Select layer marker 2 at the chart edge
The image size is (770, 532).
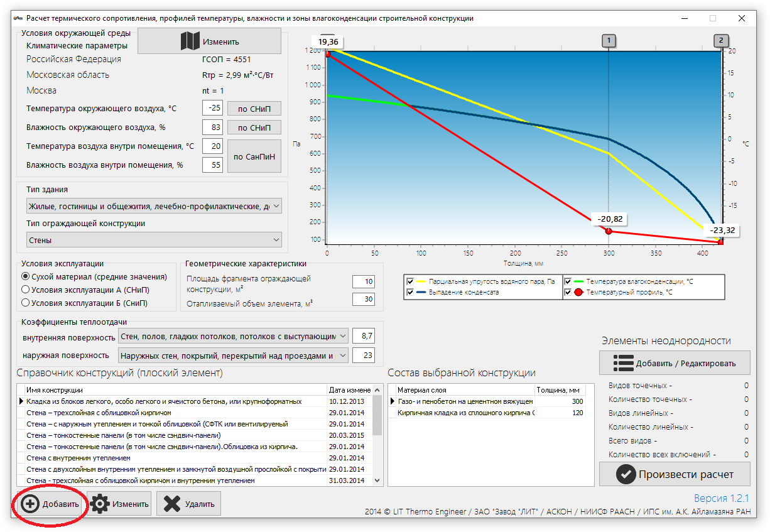tap(721, 41)
